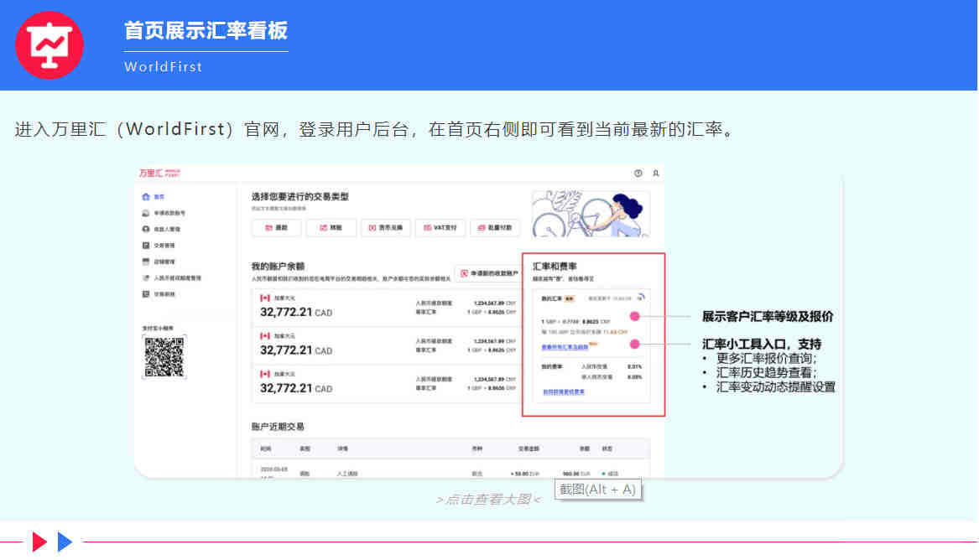Screen dimensions: 979x560
Task: Click the help circle icon in the top bar
Action: tap(638, 174)
